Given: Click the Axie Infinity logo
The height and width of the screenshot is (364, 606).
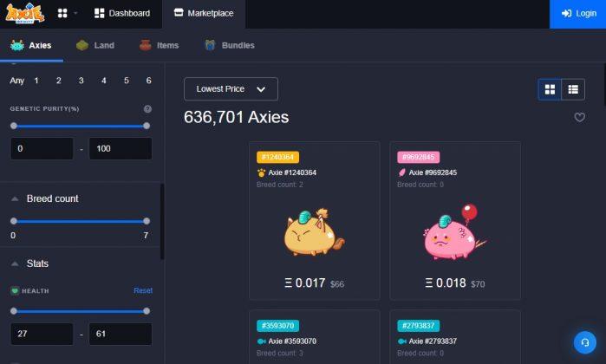Looking at the screenshot, I should point(25,13).
